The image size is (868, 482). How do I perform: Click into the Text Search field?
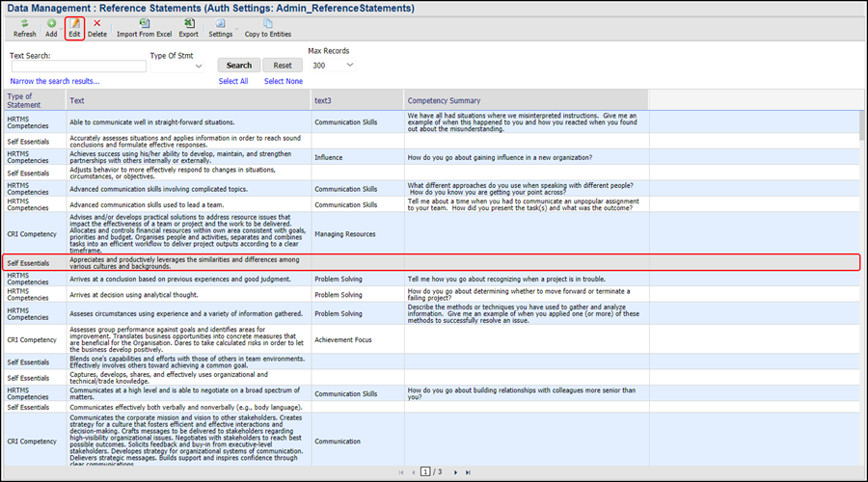[78, 67]
